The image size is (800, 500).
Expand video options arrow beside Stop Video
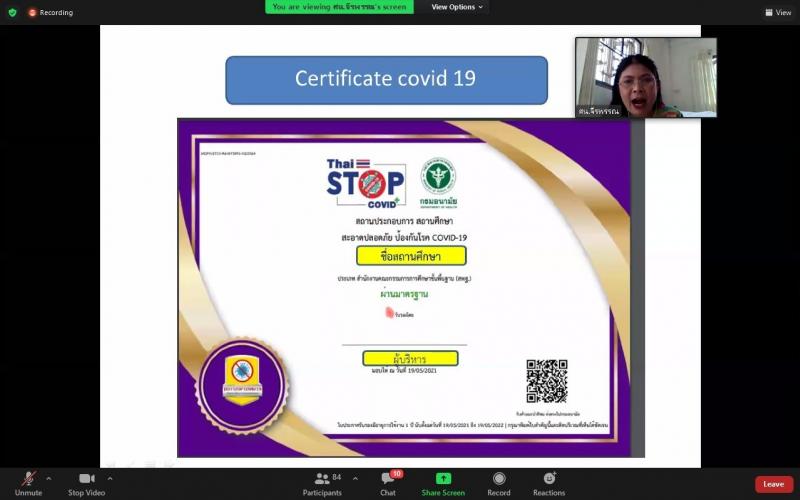pyautogui.click(x=110, y=479)
